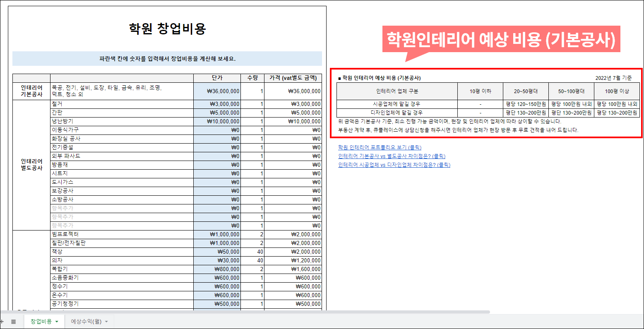The height and width of the screenshot is (329, 644).
Task: Click the 공기청정기 unit price ₩500,000 cell
Action: [x=217, y=304]
